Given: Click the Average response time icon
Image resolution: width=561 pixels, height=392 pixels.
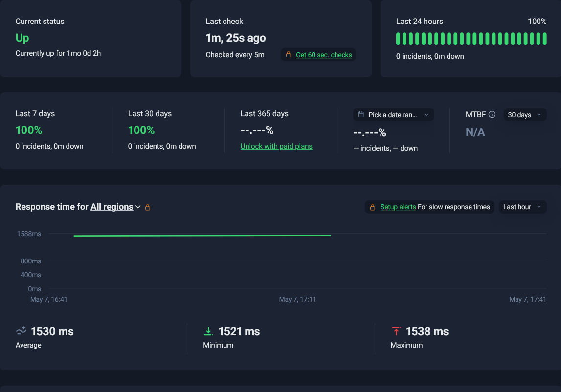Looking at the screenshot, I should (x=21, y=330).
